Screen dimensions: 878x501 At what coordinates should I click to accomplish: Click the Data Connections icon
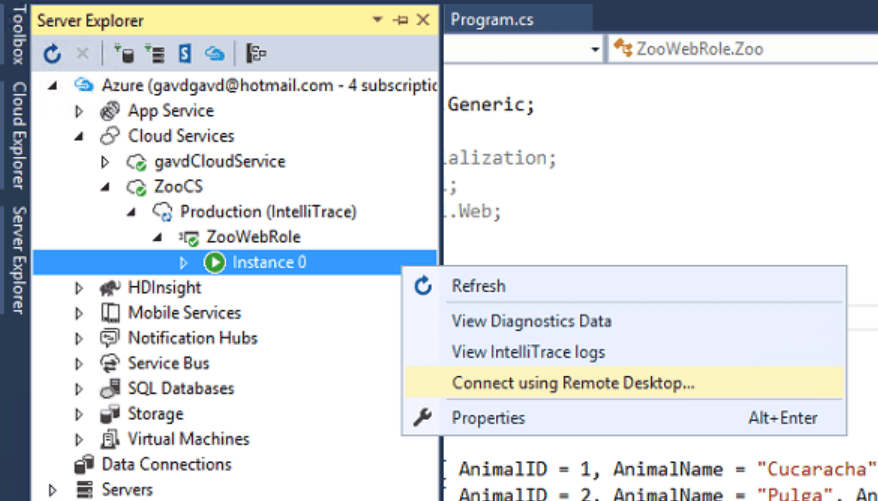click(83, 464)
